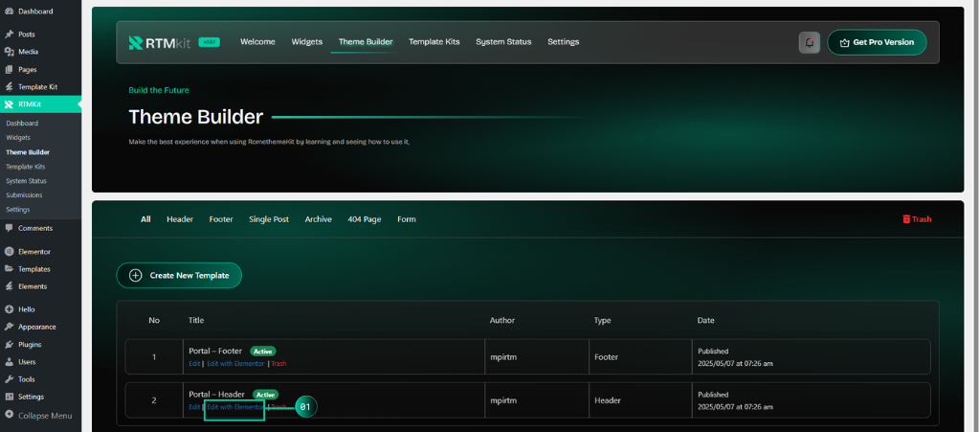Click the Template Kit icon in sidebar
980x432 pixels.
click(x=10, y=87)
